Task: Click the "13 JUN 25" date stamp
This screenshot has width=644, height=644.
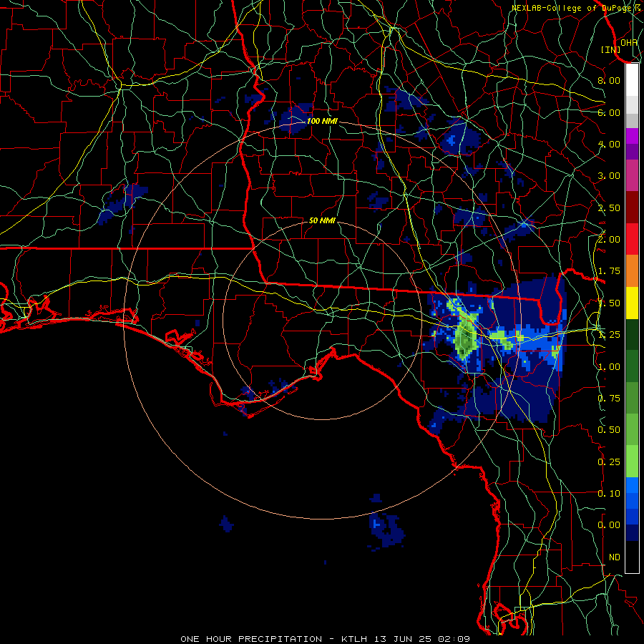Action: (x=402, y=639)
